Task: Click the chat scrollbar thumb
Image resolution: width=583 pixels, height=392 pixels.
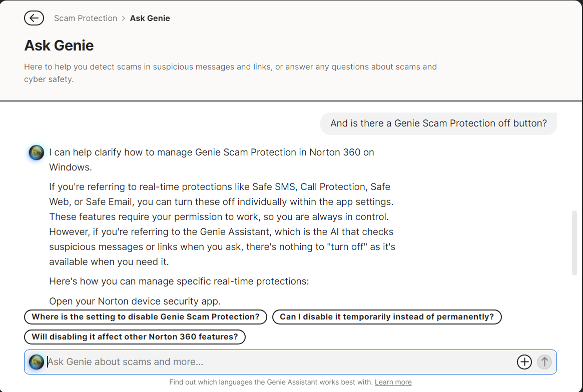Action: [x=574, y=242]
